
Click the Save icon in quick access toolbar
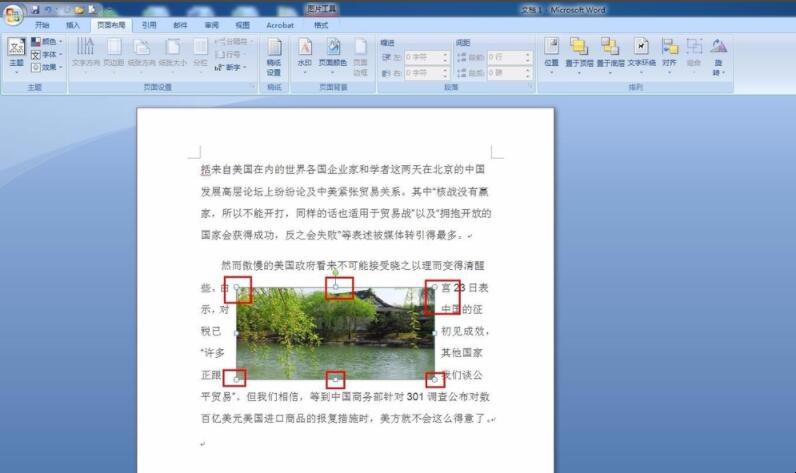[36, 9]
